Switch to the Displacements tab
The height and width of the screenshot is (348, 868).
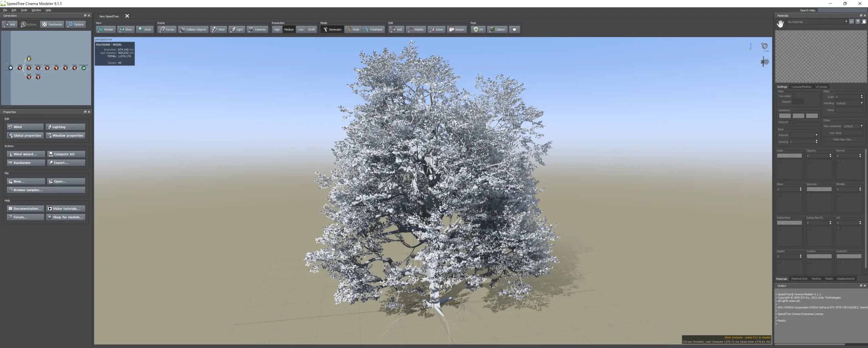(x=846, y=279)
